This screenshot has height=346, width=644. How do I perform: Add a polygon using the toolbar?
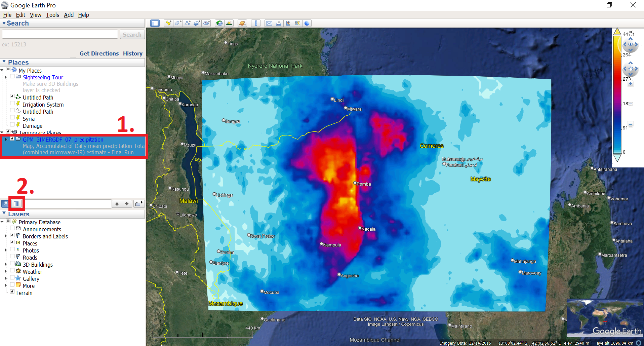coord(178,23)
